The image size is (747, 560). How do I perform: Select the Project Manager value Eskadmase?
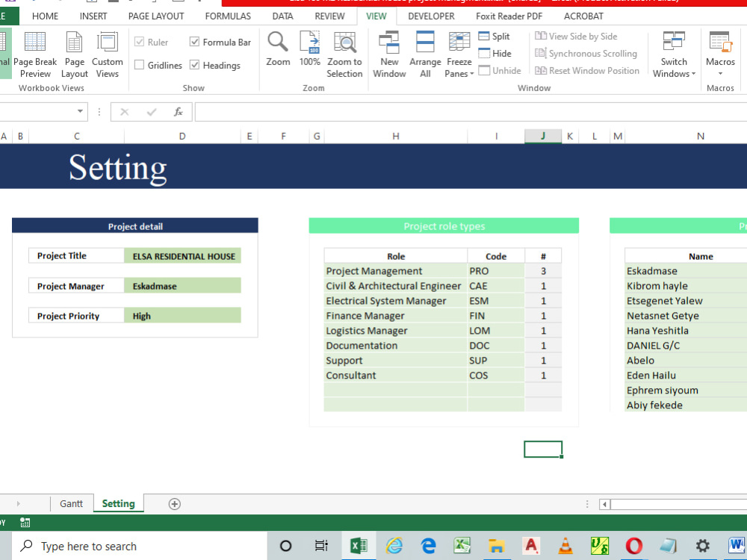(x=182, y=286)
